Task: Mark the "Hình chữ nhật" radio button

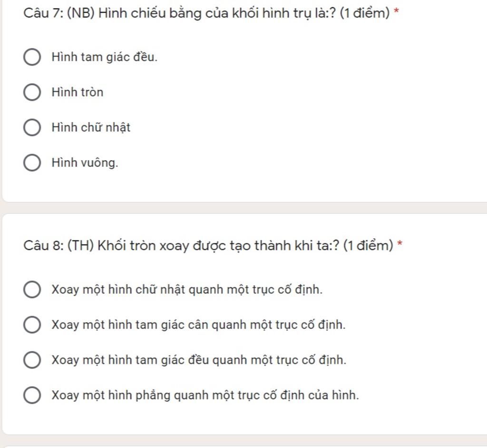Action: click(x=32, y=127)
